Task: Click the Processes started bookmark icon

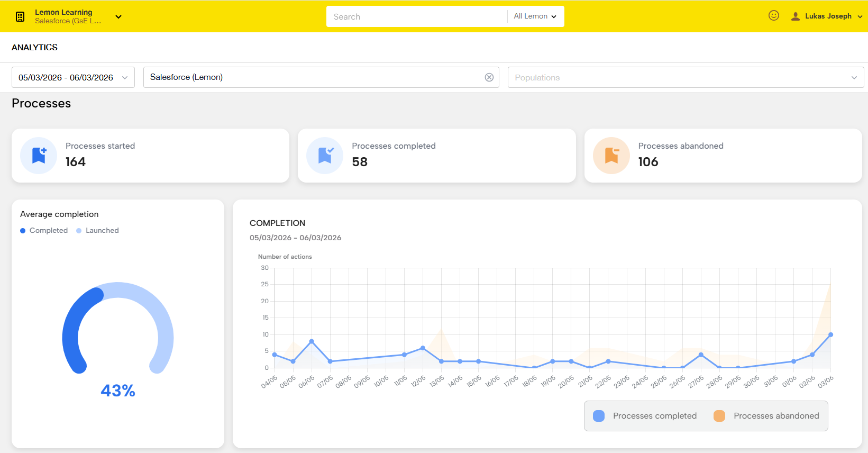Action: tap(39, 156)
